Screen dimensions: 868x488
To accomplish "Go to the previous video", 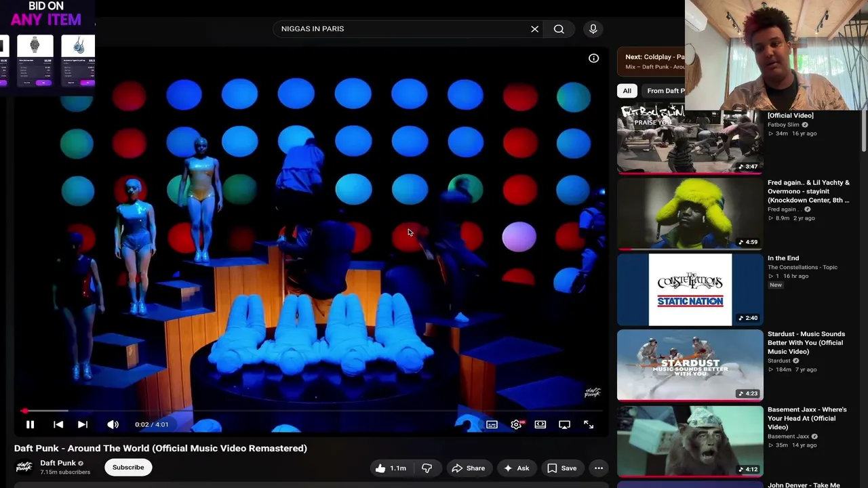I will point(58,424).
